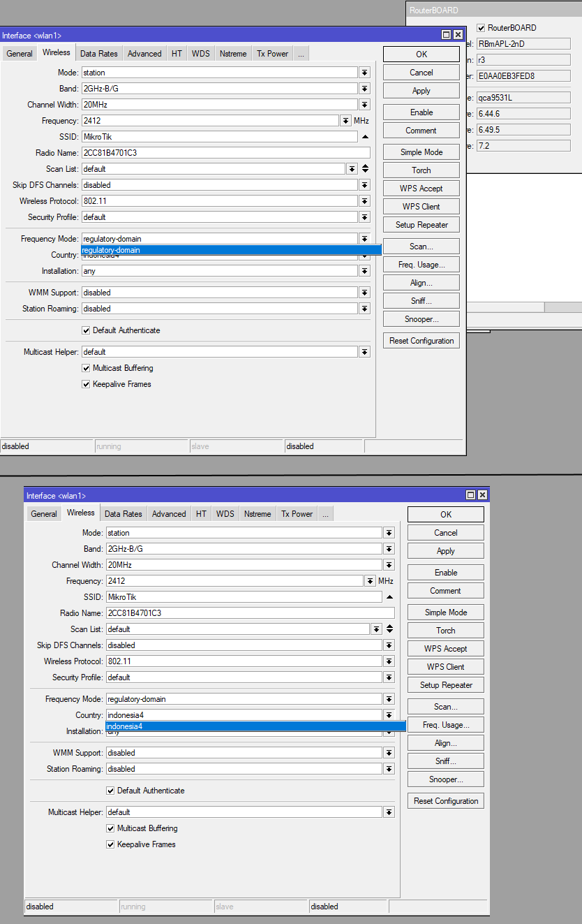Select the highlighted regulatory-domain list option
582x924 pixels.
pos(231,250)
